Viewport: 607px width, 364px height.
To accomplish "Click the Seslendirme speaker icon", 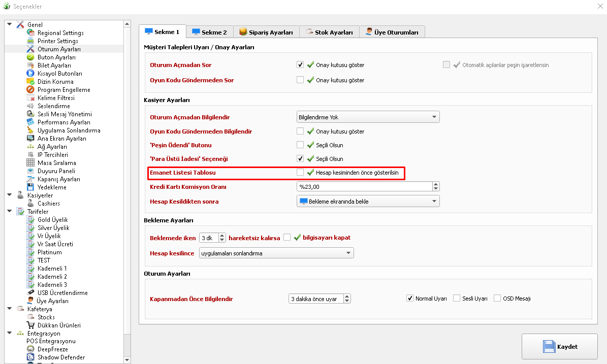I will pyautogui.click(x=30, y=106).
